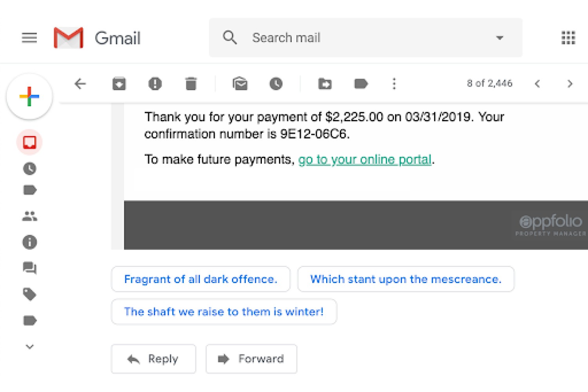Delete email with trash icon
Screen dimensions: 588x392
191,84
